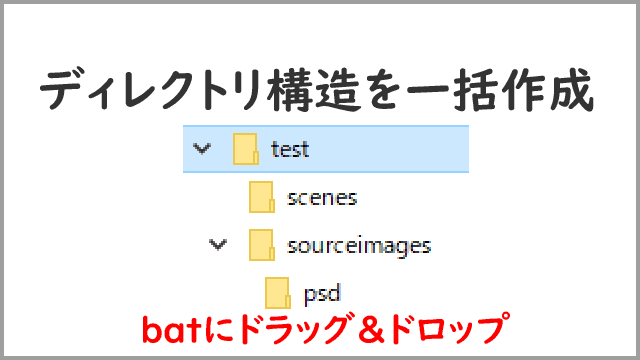Click the red ドラッグ text

pyautogui.click(x=294, y=329)
